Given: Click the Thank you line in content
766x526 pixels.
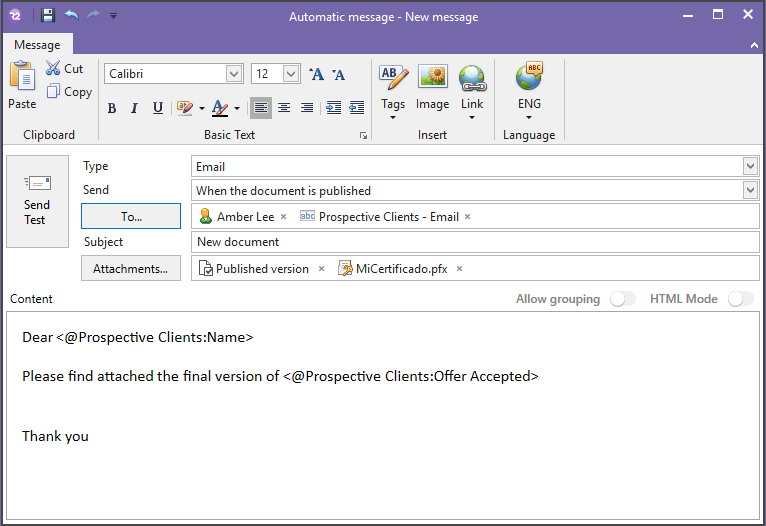Looking at the screenshot, I should pyautogui.click(x=55, y=436).
